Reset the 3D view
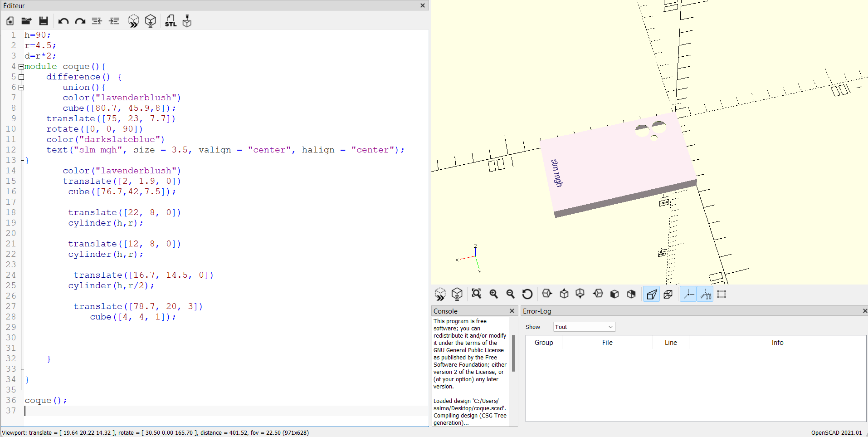 527,294
